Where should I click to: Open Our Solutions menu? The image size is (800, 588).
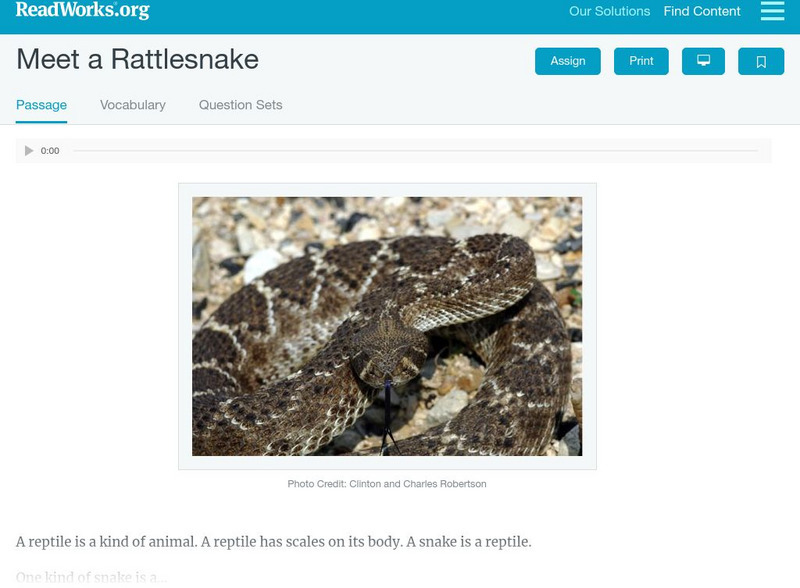(609, 11)
